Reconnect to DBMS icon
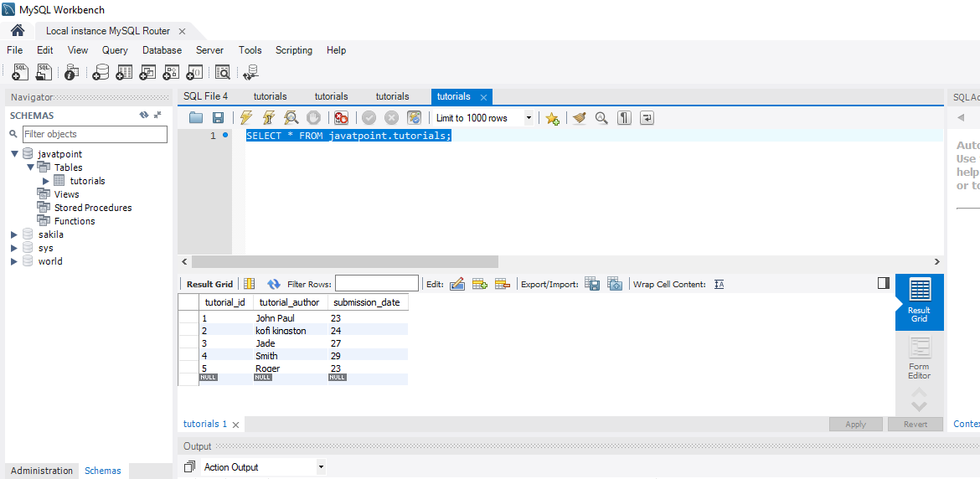The height and width of the screenshot is (479, 980). (251, 73)
